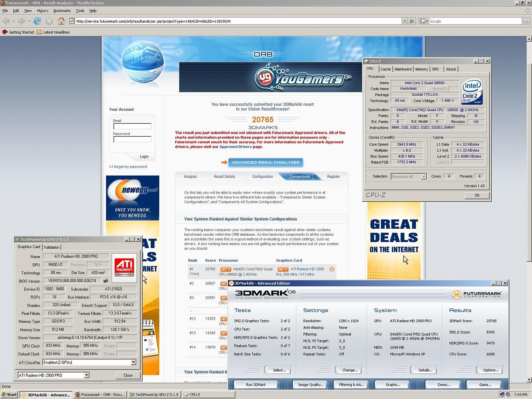The image size is (532, 399).
Task: Switch to the Mainboard tab in CPU-Z
Action: pos(403,69)
